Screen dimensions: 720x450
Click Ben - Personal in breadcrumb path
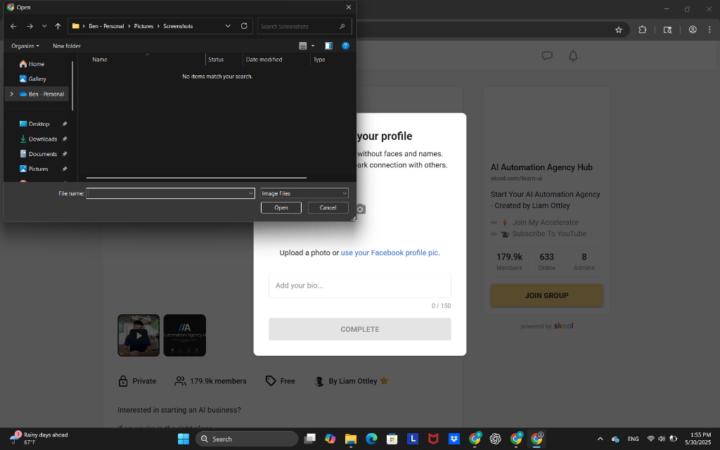click(x=106, y=26)
